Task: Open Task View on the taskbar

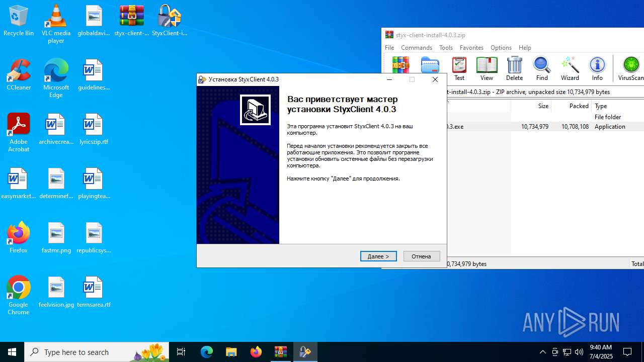Action: pyautogui.click(x=181, y=352)
